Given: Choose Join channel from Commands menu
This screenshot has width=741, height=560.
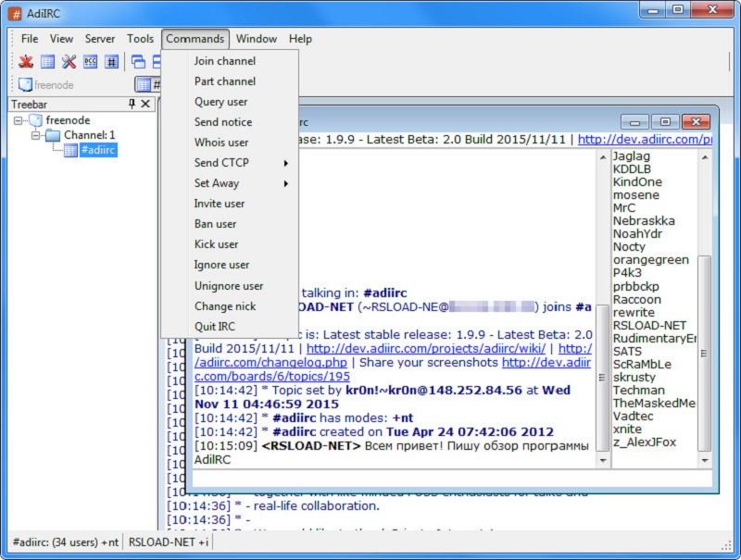Looking at the screenshot, I should 230,61.
